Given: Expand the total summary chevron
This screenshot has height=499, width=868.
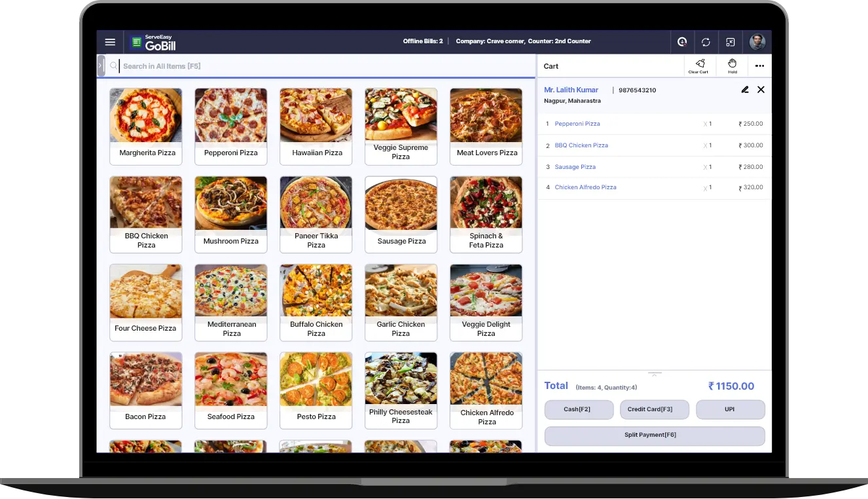Looking at the screenshot, I should tap(655, 374).
